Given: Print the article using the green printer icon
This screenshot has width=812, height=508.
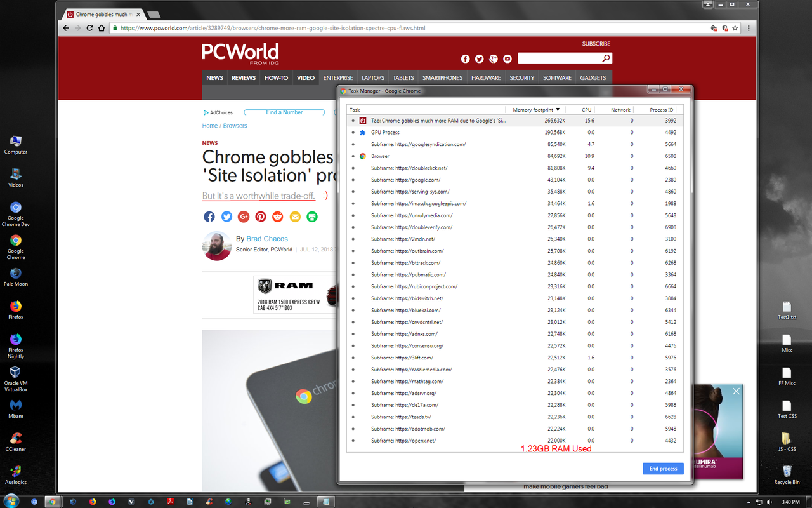Looking at the screenshot, I should (312, 217).
